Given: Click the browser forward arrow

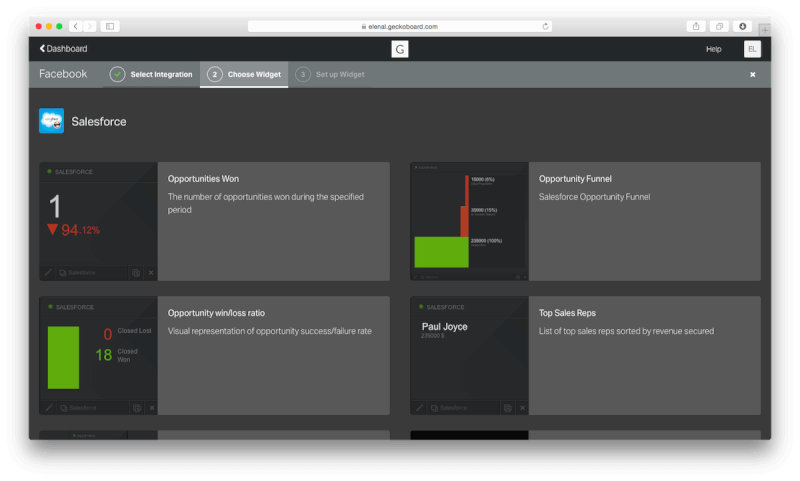Looking at the screenshot, I should click(90, 26).
